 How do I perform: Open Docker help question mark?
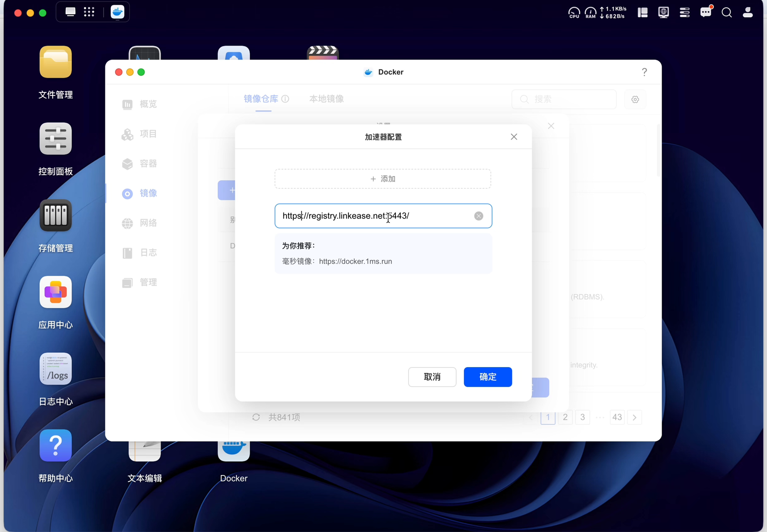pos(644,72)
